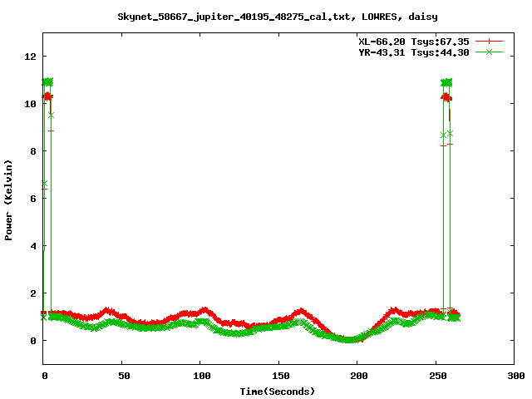Click the y-axis tick label 4
This screenshot has height=399, width=532.
[x=33, y=246]
